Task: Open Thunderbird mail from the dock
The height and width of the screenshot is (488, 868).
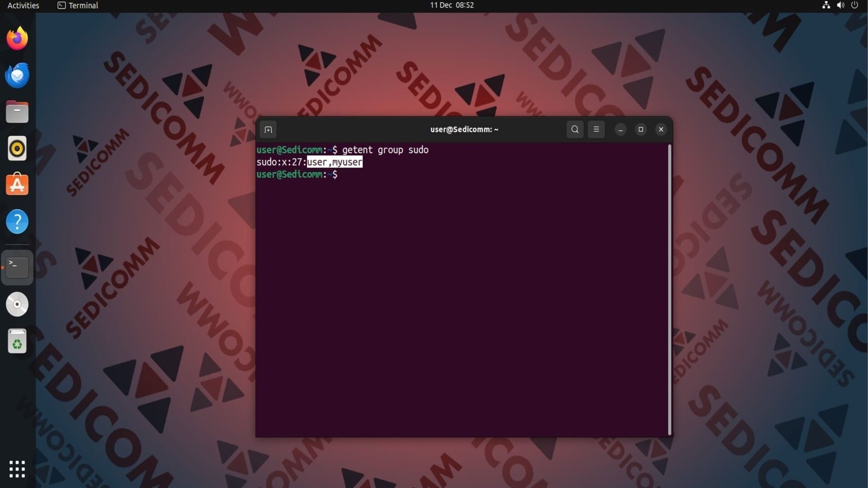Action: tap(17, 75)
